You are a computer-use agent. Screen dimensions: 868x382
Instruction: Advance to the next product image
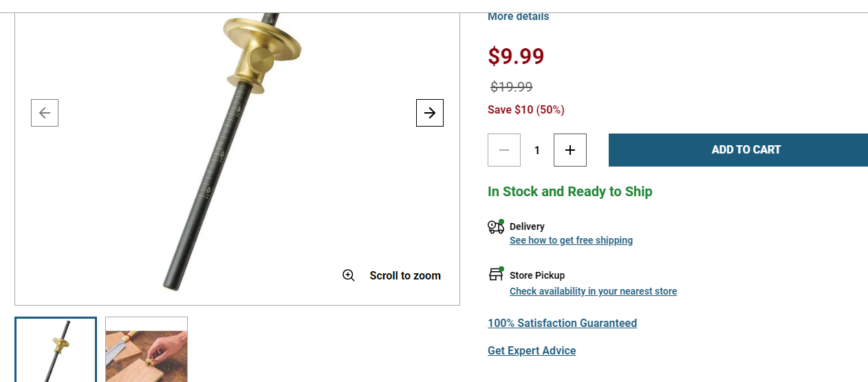(430, 113)
